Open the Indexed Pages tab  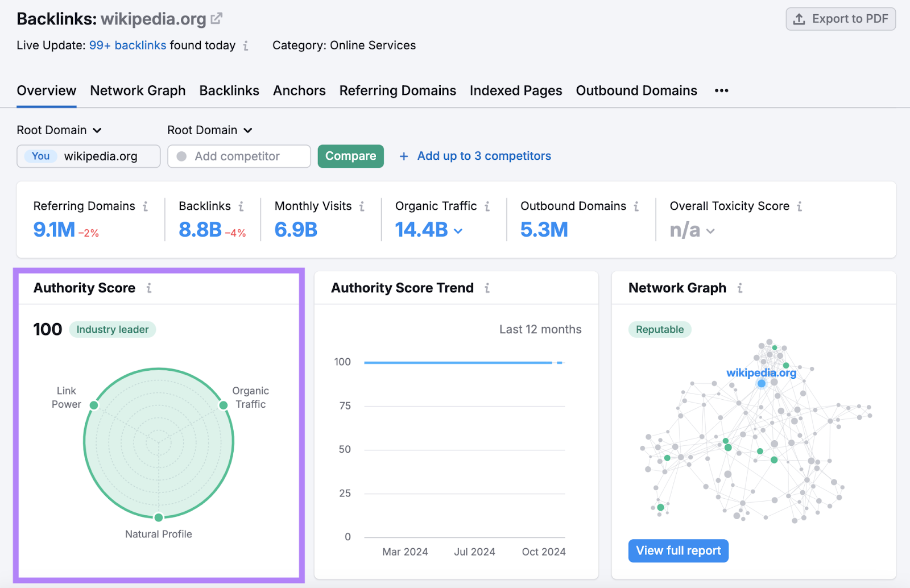click(515, 90)
